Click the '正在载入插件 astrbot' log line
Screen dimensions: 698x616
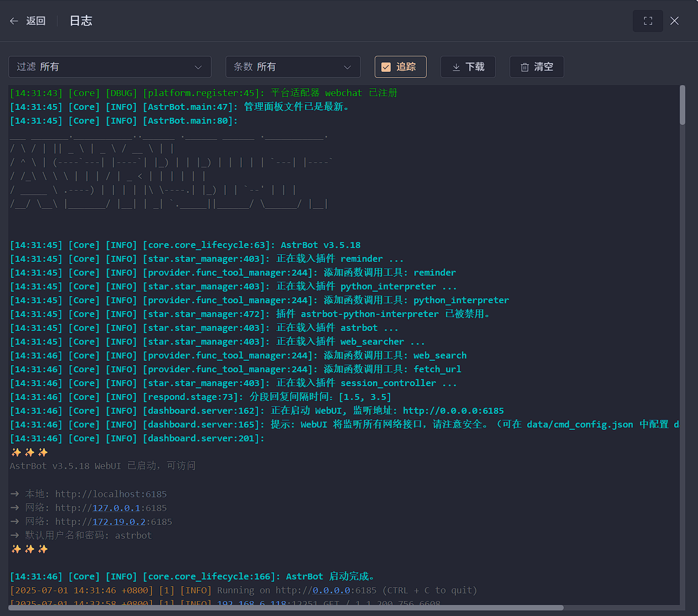[204, 328]
